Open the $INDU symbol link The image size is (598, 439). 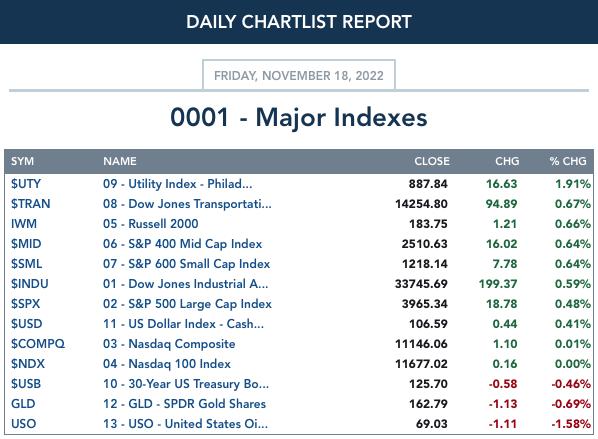30,284
